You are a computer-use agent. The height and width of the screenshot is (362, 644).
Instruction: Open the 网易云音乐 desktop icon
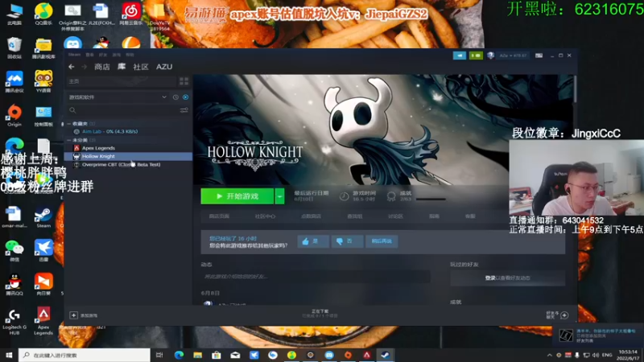point(131,14)
